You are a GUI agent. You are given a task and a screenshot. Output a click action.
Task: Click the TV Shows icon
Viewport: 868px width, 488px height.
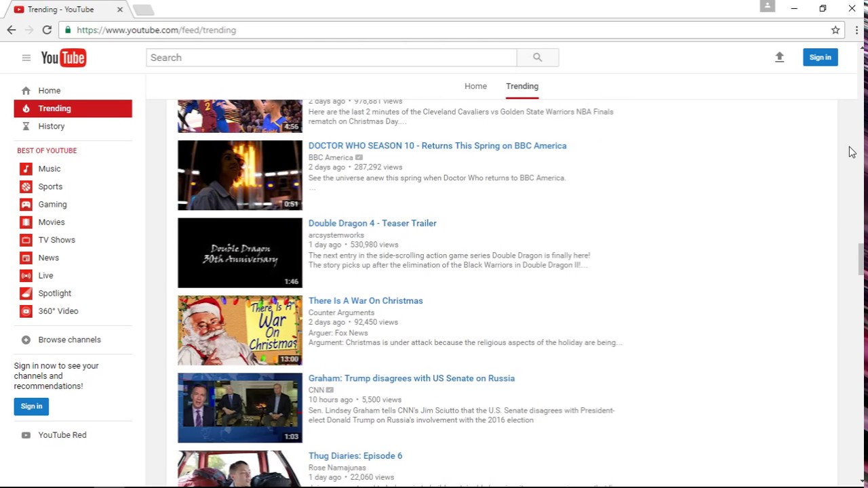(x=26, y=240)
